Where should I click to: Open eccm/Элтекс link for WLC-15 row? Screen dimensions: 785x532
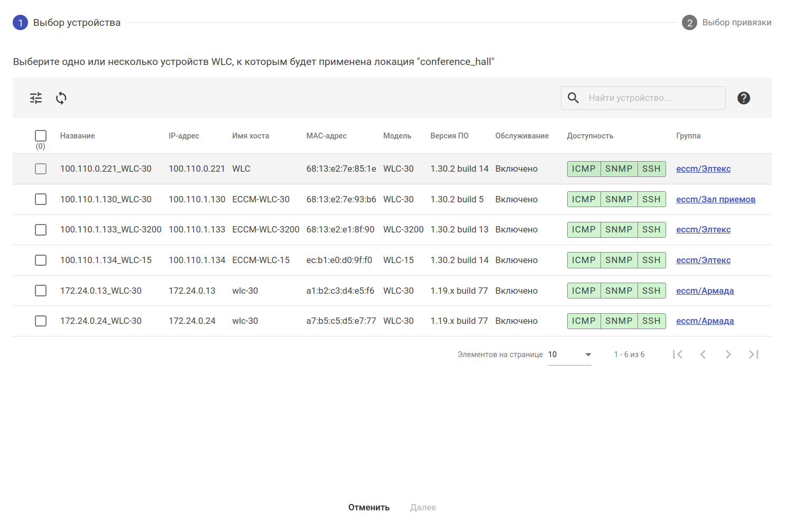click(703, 260)
